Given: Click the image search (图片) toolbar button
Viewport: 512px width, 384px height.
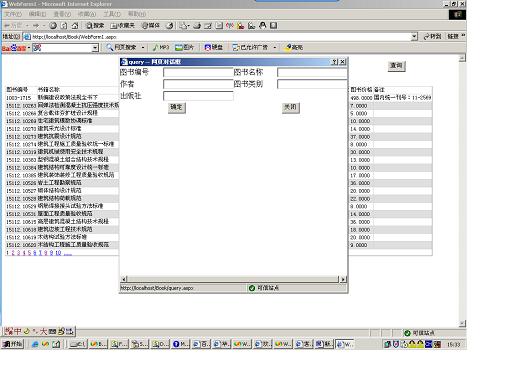Looking at the screenshot, I should [185, 47].
